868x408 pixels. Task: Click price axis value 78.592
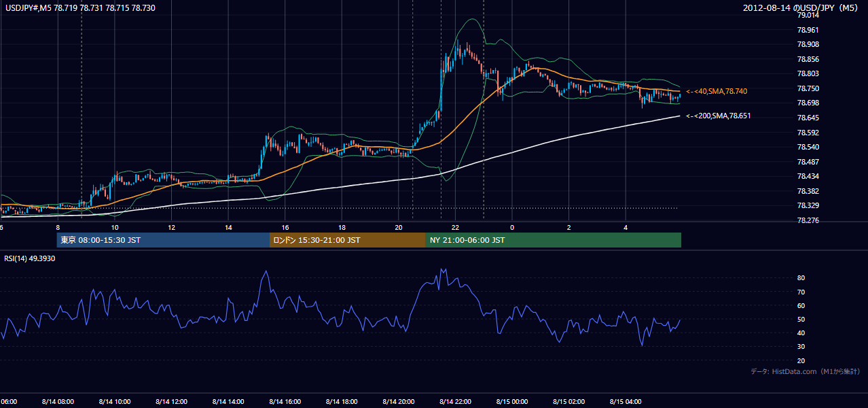(x=808, y=133)
